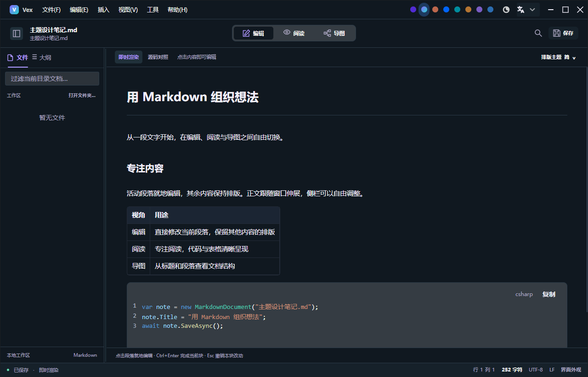The width and height of the screenshot is (588, 377).
Task: Click the 252 字符 count in status bar
Action: point(512,370)
